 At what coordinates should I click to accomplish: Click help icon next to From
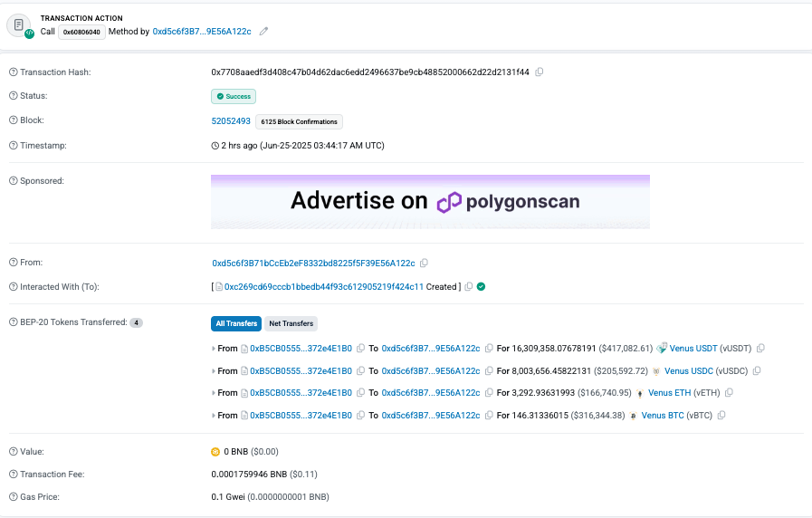coord(14,262)
